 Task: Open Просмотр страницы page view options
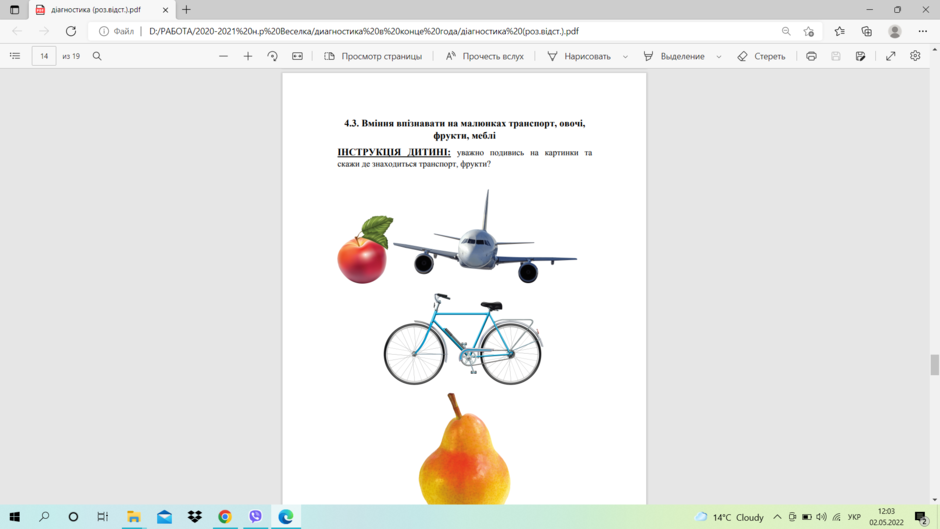click(x=373, y=56)
